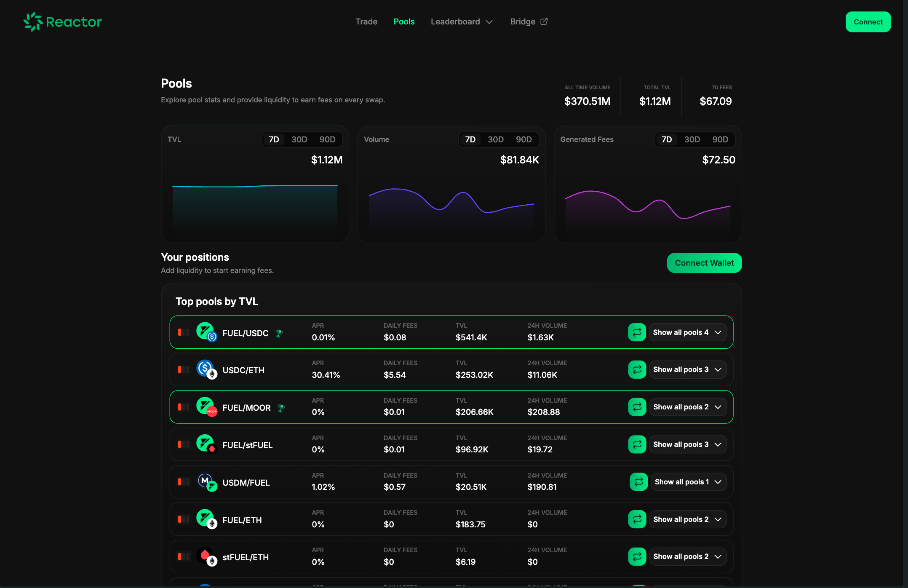
Task: Click swap icon for FUEL/stFUEL row
Action: point(637,444)
